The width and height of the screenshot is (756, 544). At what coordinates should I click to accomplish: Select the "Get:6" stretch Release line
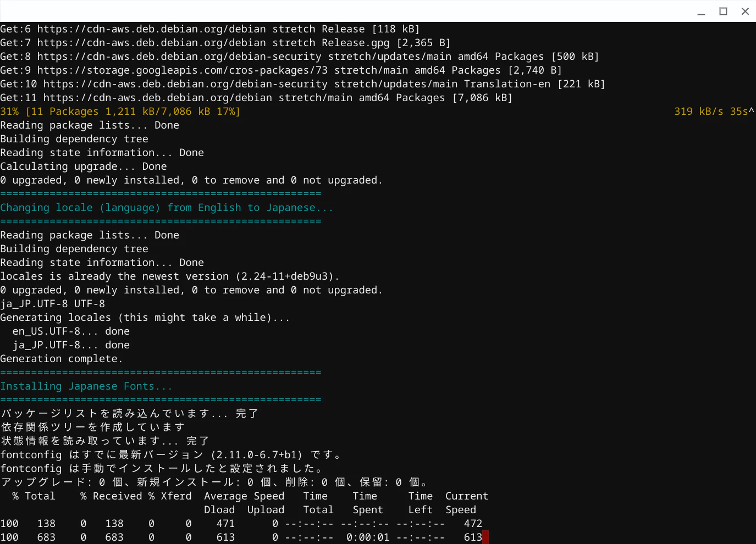(210, 29)
